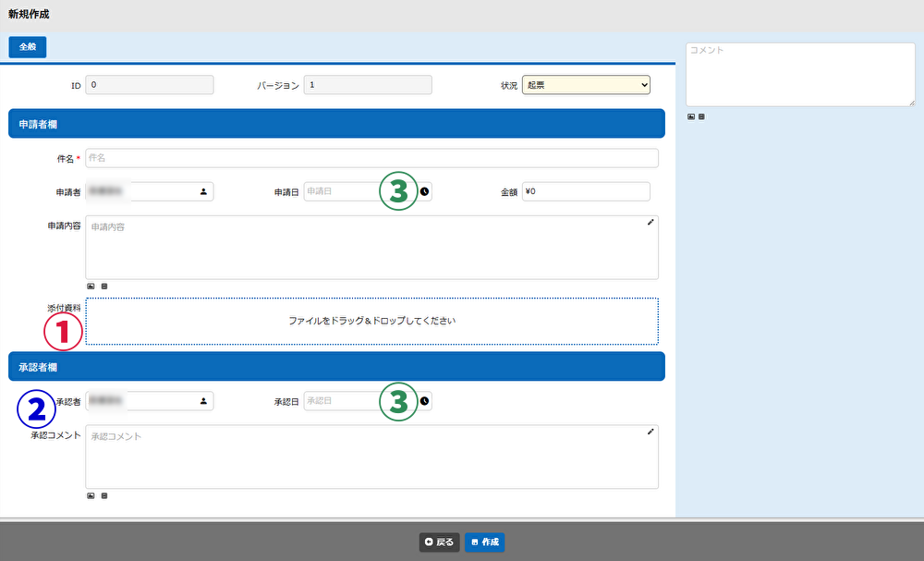Collapse the 申請者欄 section header

[336, 124]
